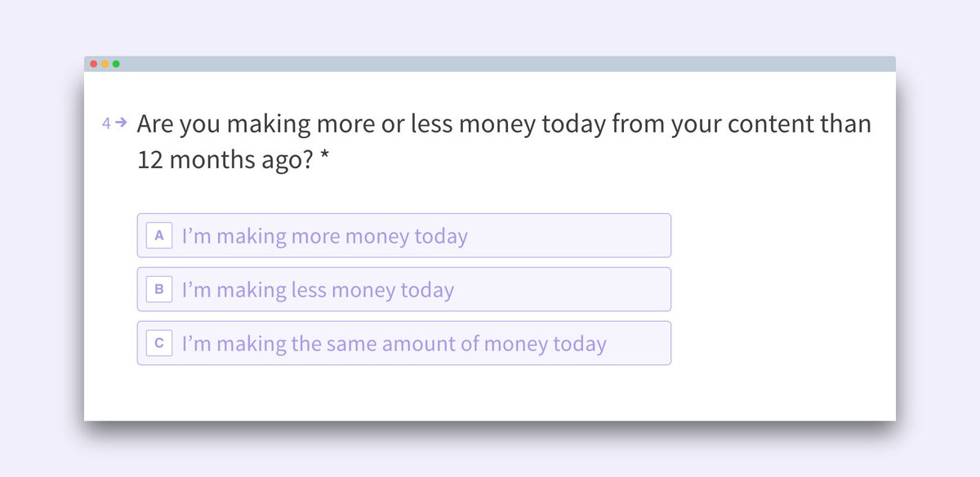Click the arrow icon beside question number

point(122,123)
